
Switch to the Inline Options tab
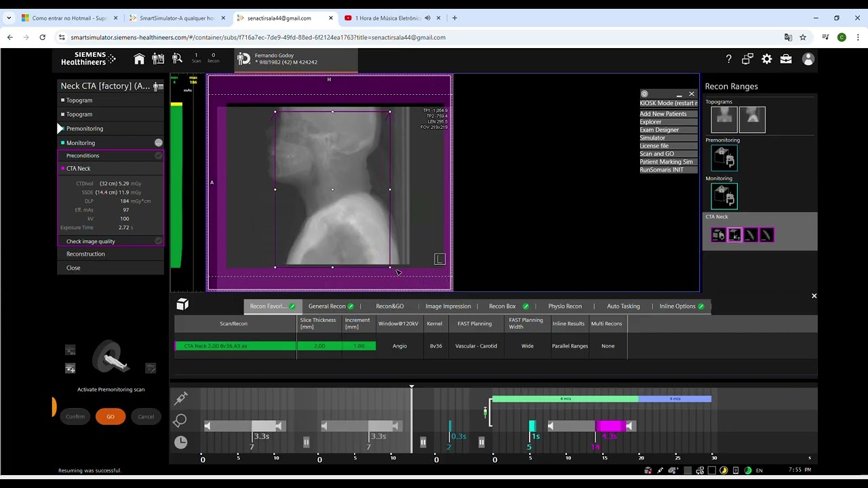pos(682,306)
